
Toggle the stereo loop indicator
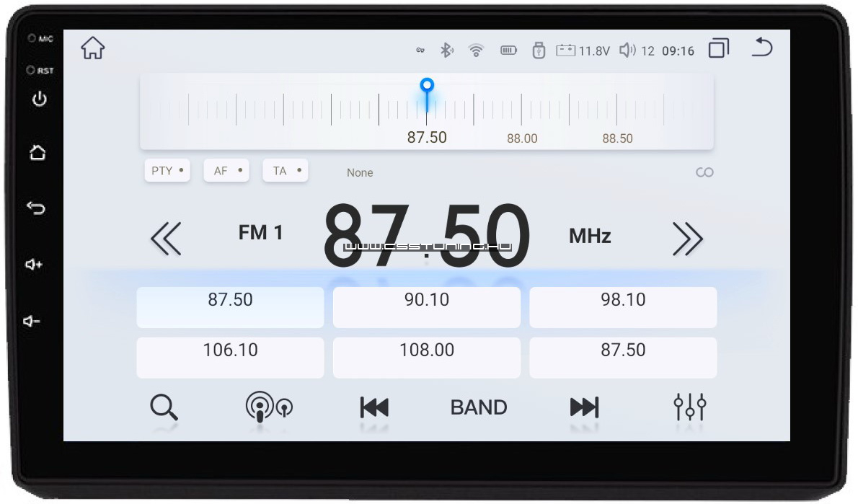click(x=704, y=172)
